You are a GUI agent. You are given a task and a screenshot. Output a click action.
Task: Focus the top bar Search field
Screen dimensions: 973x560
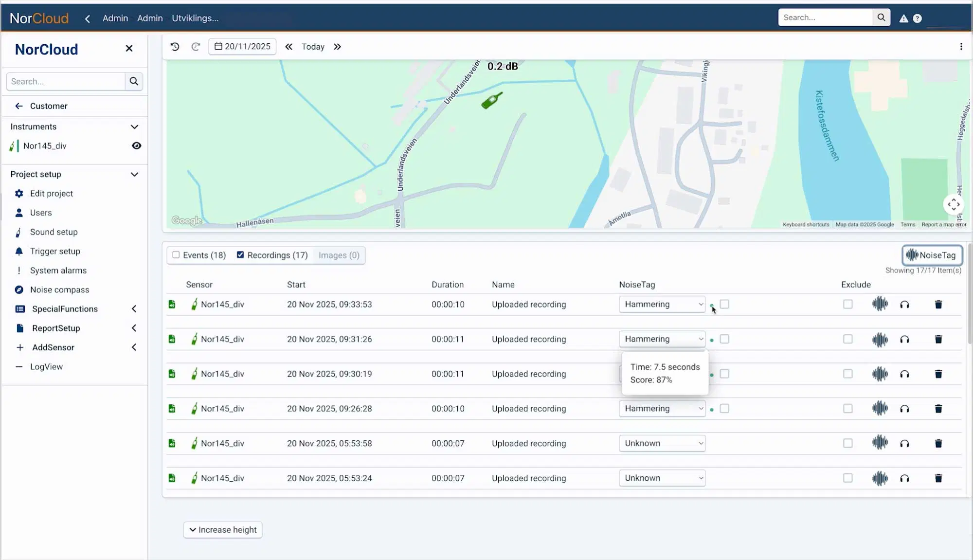coord(826,18)
